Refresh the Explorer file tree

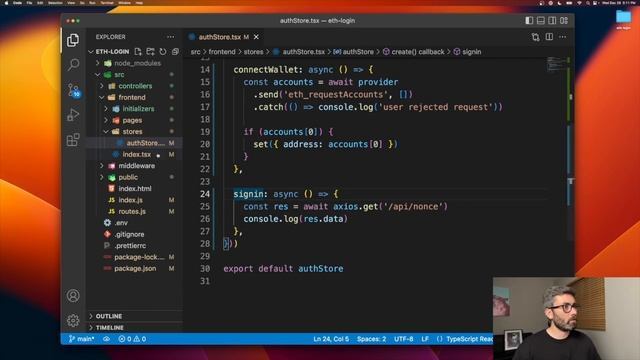pyautogui.click(x=163, y=51)
